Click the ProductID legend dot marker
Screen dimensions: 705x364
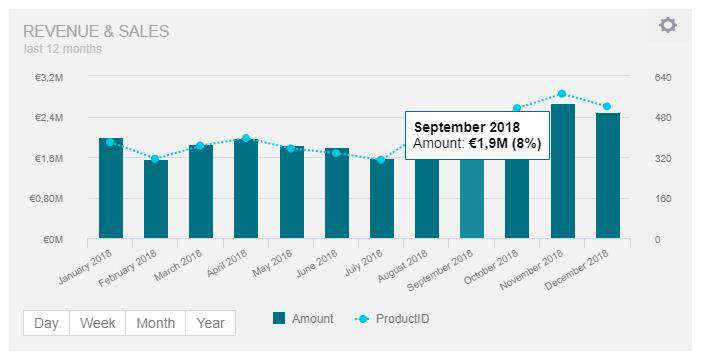click(x=363, y=319)
